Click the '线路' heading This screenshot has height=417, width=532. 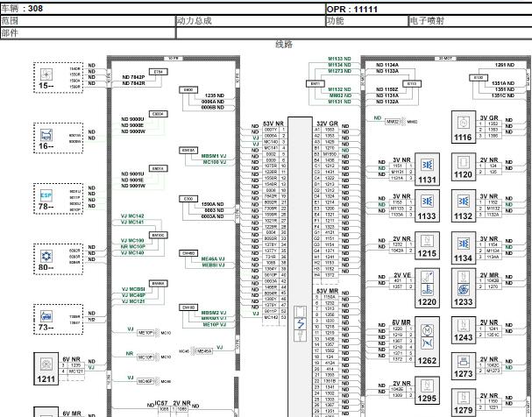[284, 44]
